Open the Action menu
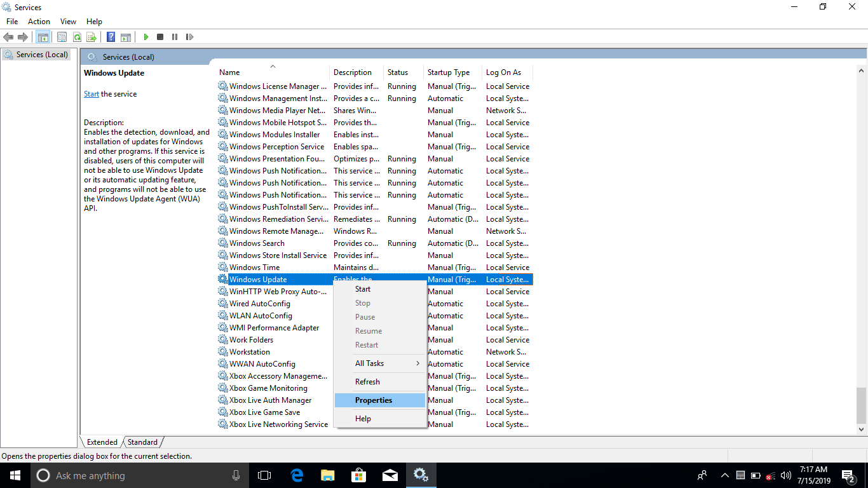 coord(39,22)
